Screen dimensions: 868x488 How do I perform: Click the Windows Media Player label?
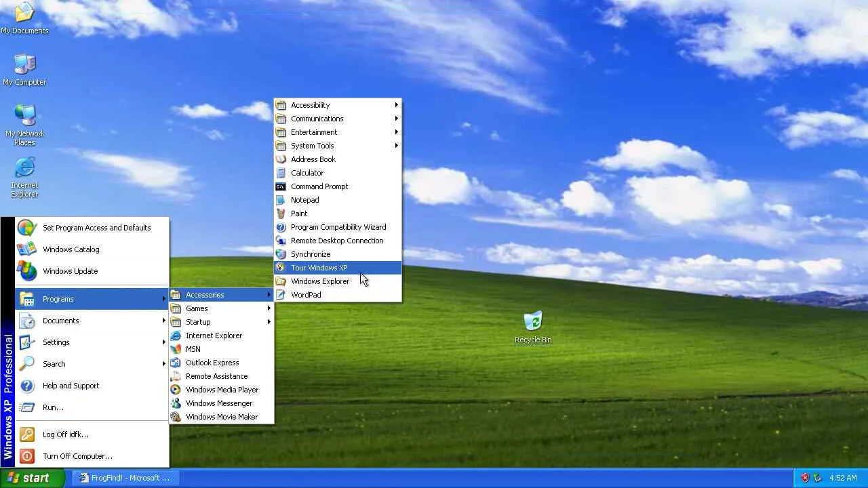(222, 390)
